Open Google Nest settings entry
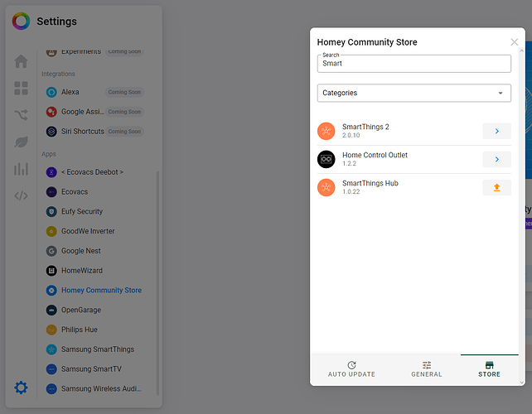 click(94, 251)
